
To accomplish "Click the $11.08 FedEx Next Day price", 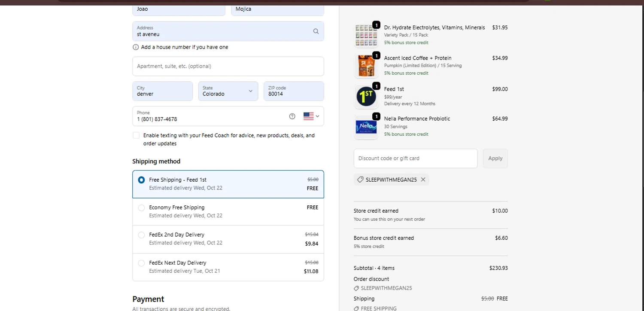I will click(311, 271).
